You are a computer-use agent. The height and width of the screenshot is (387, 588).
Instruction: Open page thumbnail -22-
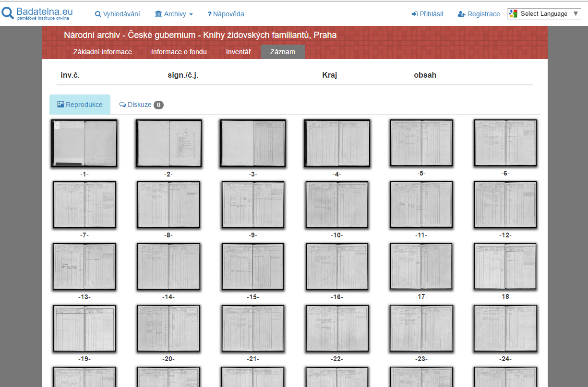point(337,328)
